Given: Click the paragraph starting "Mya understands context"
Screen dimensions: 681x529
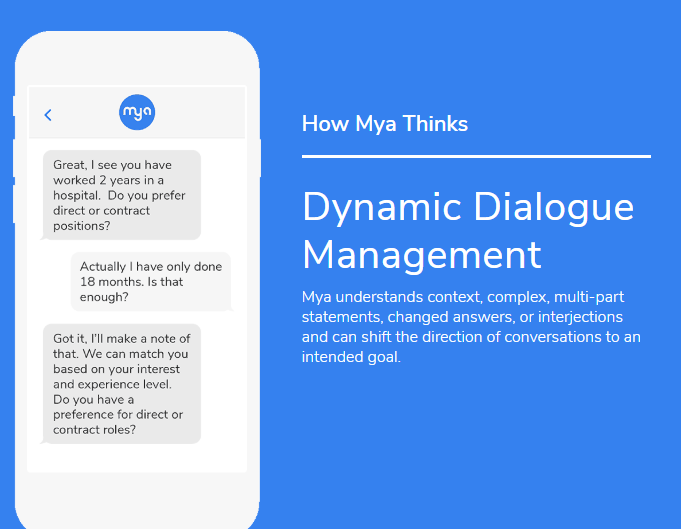Looking at the screenshot, I should (470, 327).
